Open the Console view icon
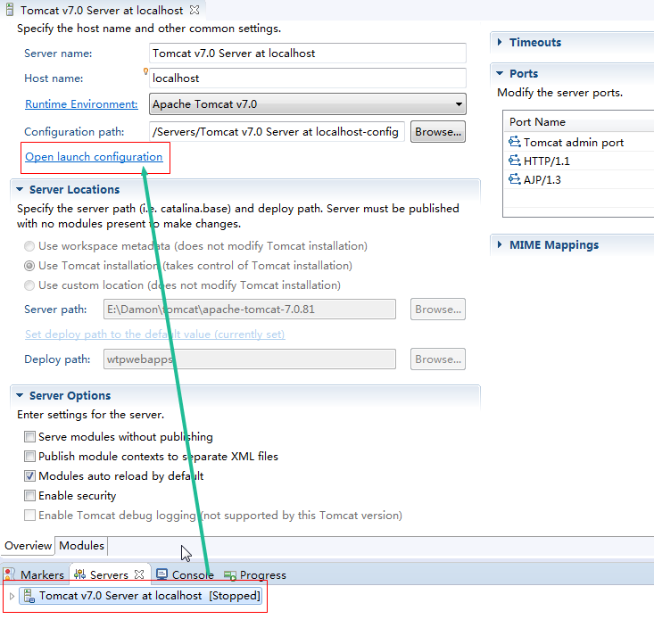The image size is (654, 644). pos(161,574)
